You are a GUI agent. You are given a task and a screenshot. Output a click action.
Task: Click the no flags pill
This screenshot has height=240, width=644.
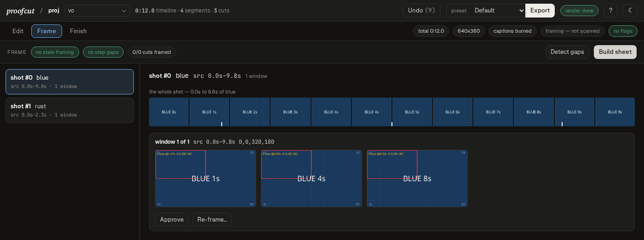coord(623,31)
